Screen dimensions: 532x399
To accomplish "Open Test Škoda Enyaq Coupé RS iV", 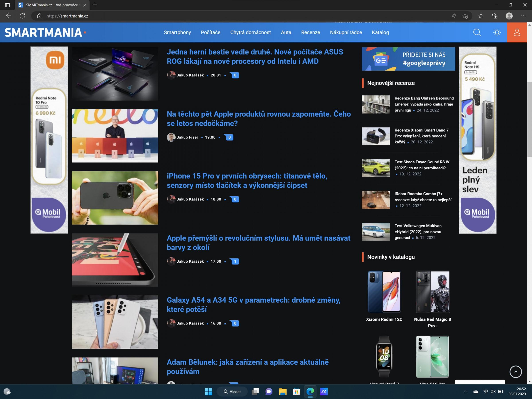I will [x=422, y=165].
